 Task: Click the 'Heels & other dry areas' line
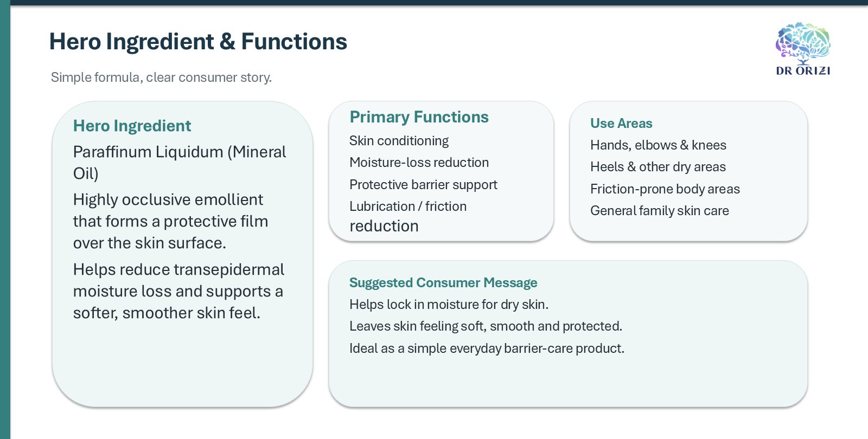click(x=658, y=167)
